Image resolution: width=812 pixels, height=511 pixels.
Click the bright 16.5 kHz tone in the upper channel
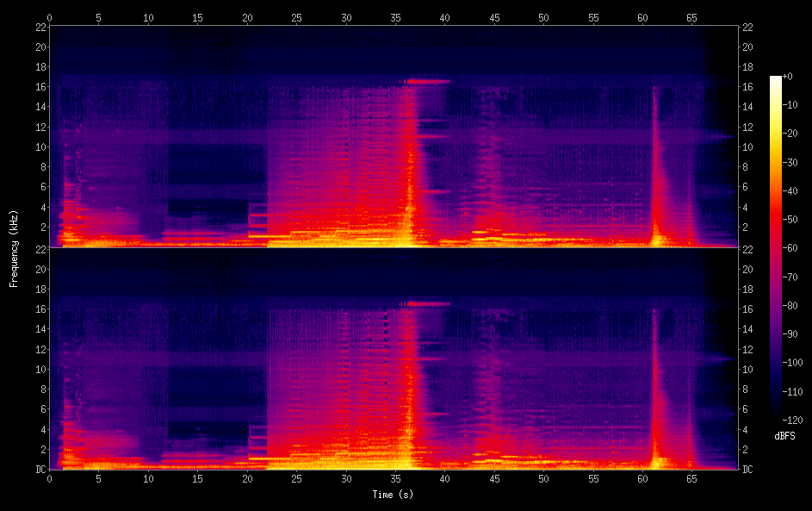(426, 81)
